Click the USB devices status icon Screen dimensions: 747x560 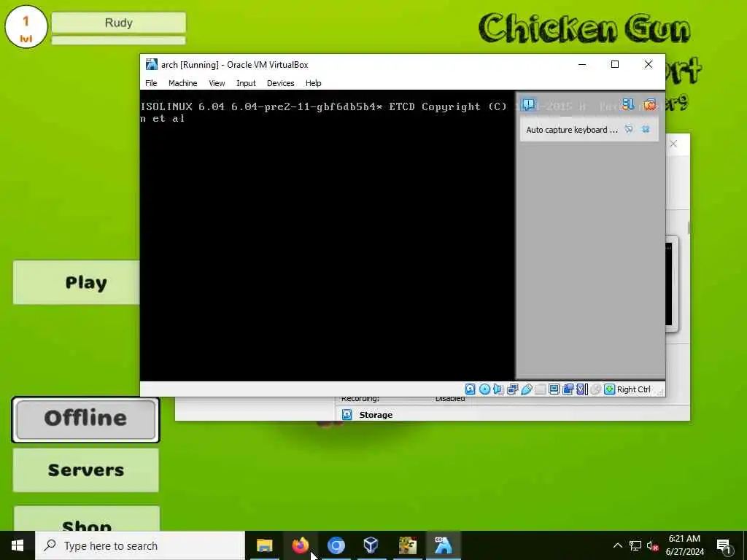pyautogui.click(x=527, y=389)
